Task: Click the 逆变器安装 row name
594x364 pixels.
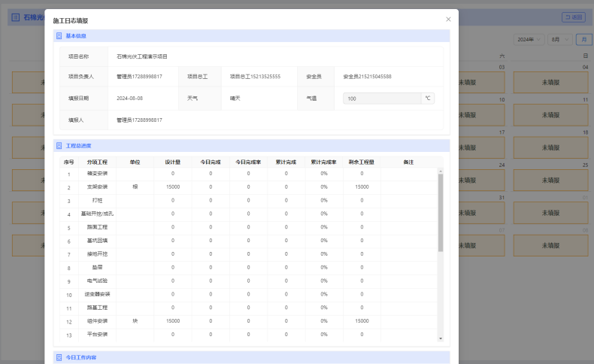Action: pyautogui.click(x=97, y=294)
